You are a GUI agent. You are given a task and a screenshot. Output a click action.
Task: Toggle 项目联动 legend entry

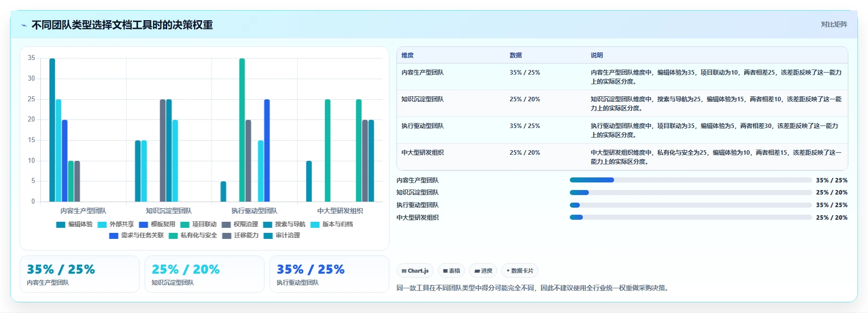(198, 224)
